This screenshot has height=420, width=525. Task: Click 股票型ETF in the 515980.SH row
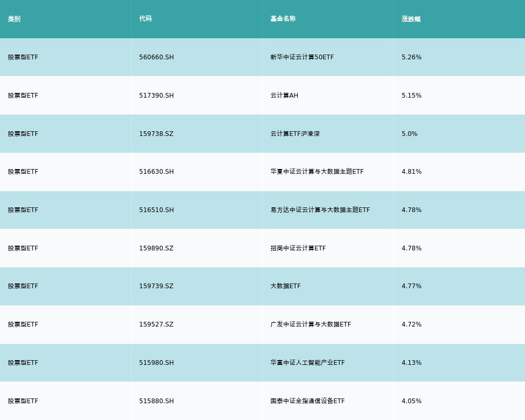pyautogui.click(x=23, y=363)
